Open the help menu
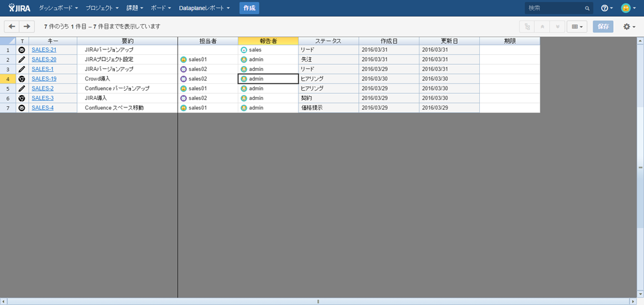 (606, 8)
